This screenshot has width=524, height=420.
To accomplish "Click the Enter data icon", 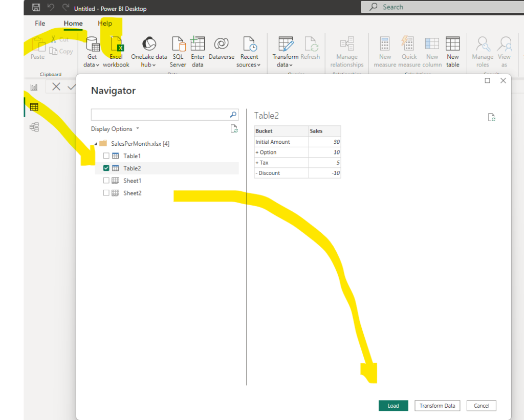I will pos(198,45).
